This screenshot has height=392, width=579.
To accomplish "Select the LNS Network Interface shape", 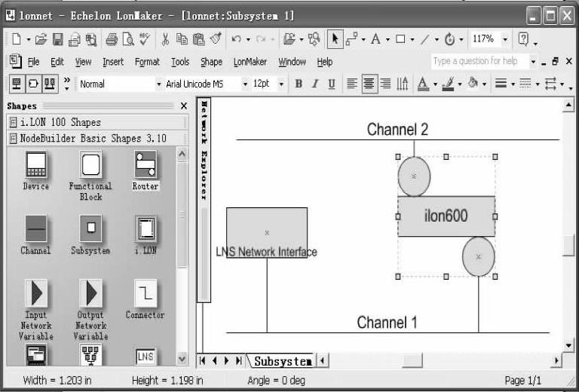I will point(267,232).
